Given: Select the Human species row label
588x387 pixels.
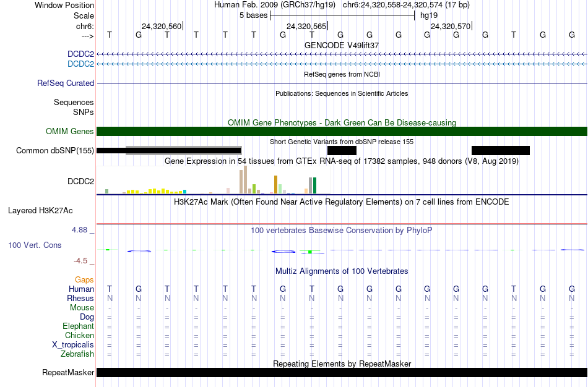Looking at the screenshot, I should [x=81, y=289].
